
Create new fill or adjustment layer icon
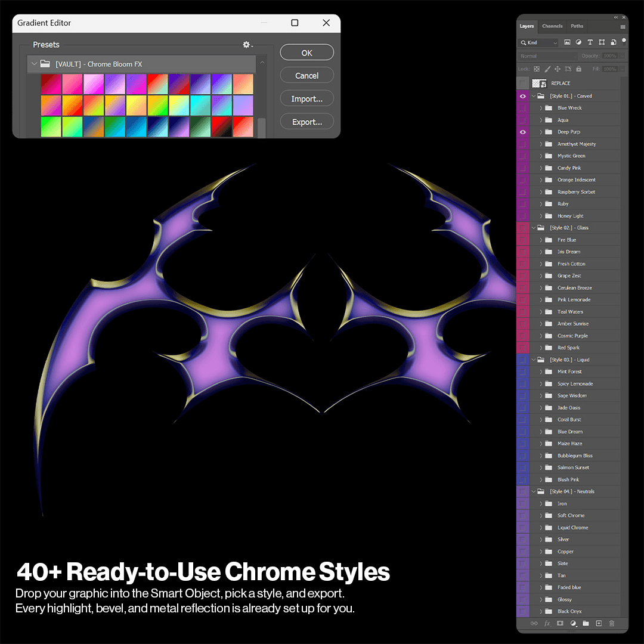click(574, 623)
